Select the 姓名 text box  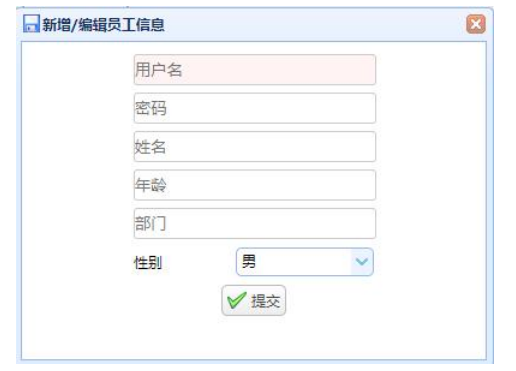[x=255, y=147]
